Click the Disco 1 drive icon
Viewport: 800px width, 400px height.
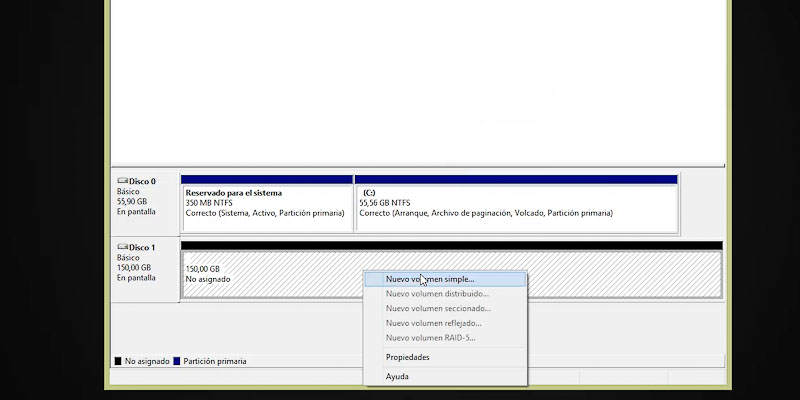point(122,247)
